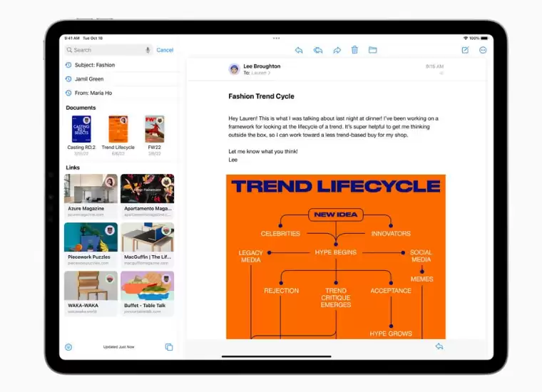
Task: Tap the magnifying glass search icon
Action: click(69, 50)
